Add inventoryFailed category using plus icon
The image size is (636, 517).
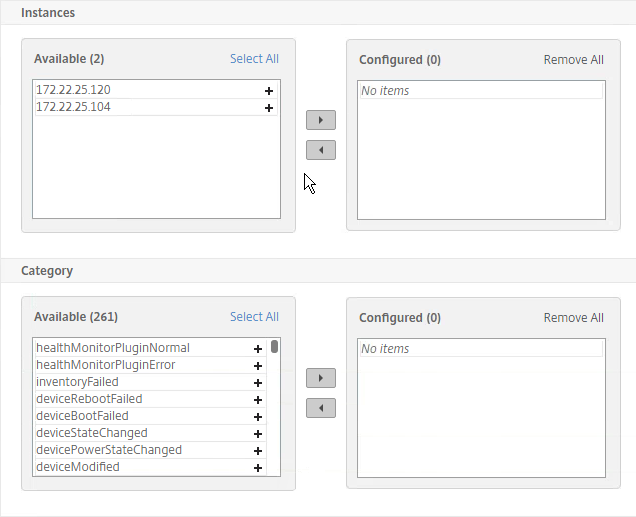(258, 383)
